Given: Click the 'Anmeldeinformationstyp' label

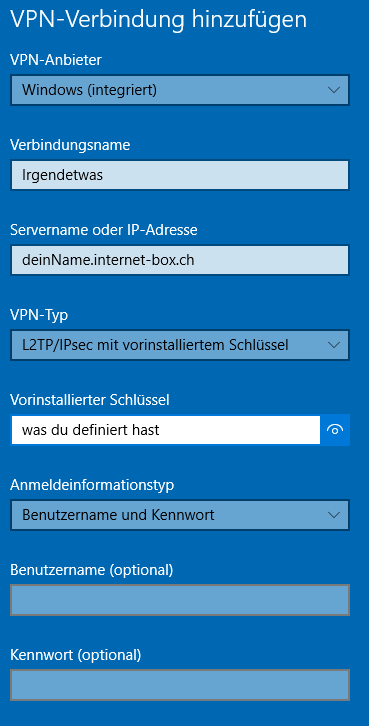Looking at the screenshot, I should [x=92, y=485].
